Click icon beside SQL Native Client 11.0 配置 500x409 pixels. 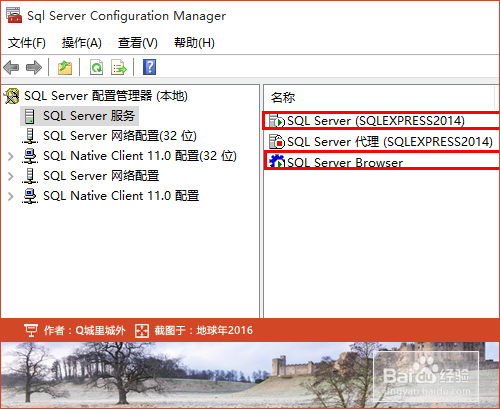[30, 196]
